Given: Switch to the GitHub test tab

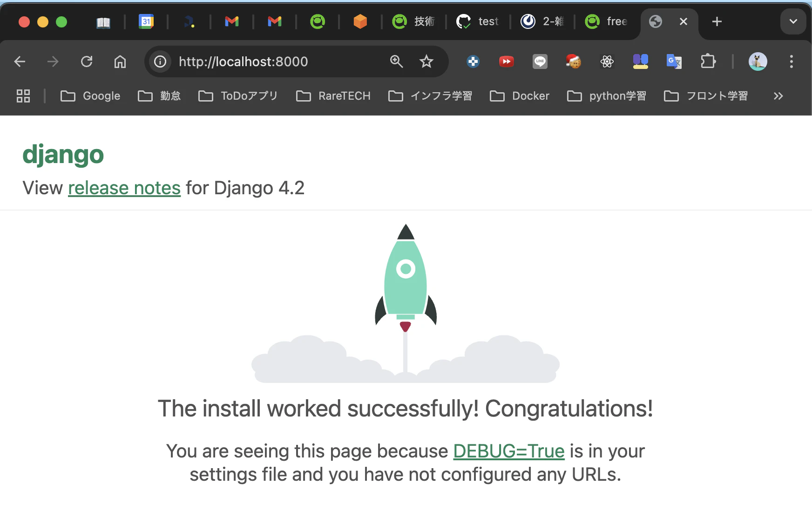Looking at the screenshot, I should pyautogui.click(x=478, y=21).
